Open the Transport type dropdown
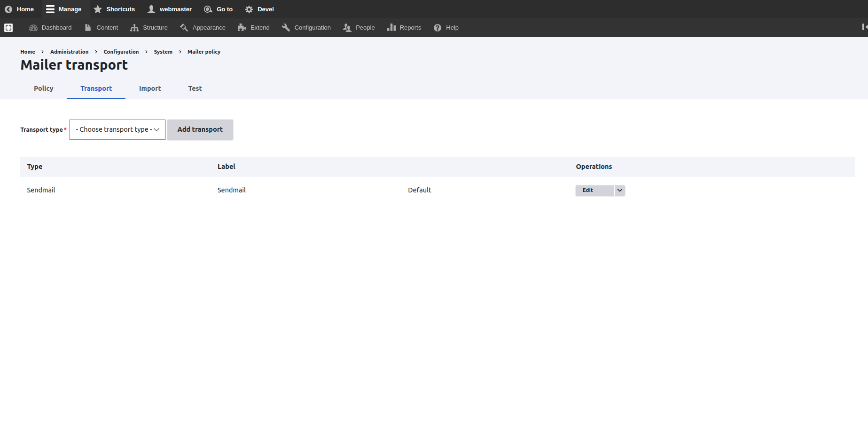Viewport: 868px width, 446px height. tap(117, 130)
